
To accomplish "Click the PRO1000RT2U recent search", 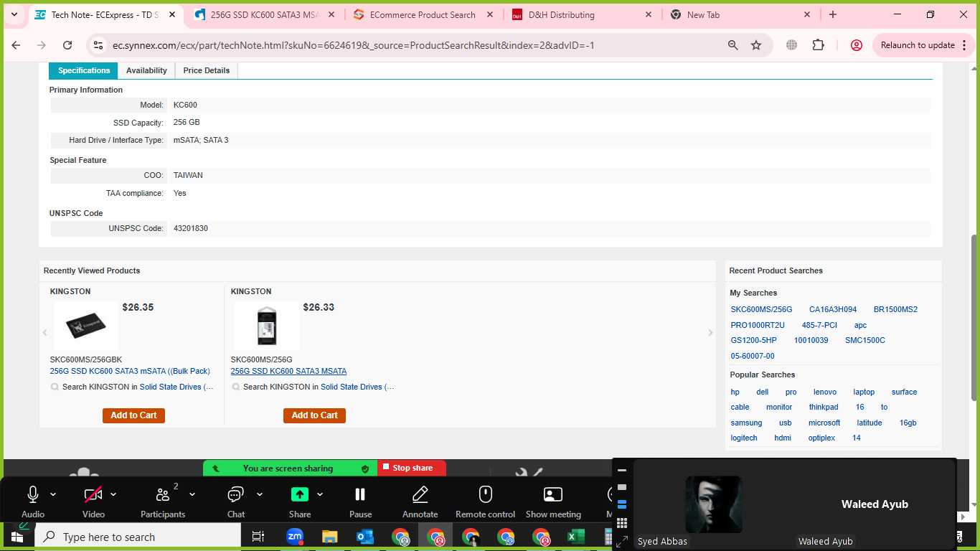I will 758,325.
